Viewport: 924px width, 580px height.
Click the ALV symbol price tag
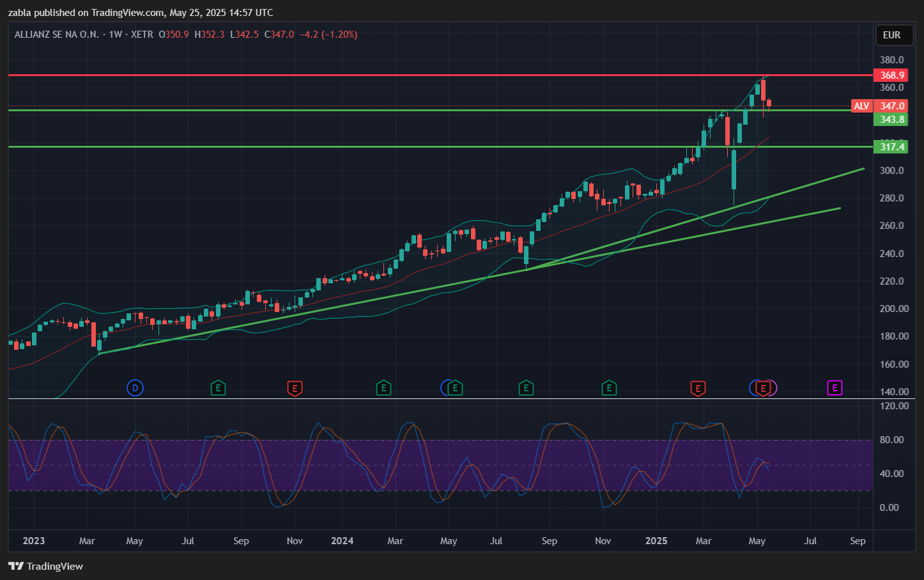(x=861, y=106)
